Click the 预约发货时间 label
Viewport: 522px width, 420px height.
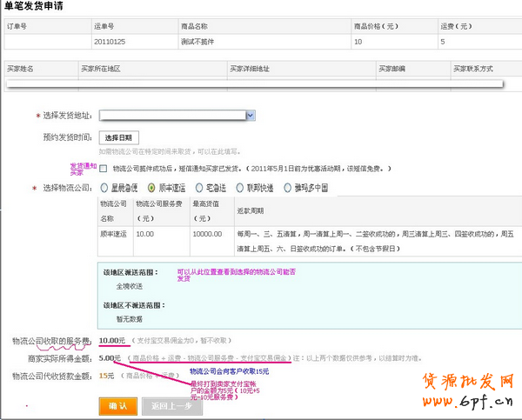68,137
